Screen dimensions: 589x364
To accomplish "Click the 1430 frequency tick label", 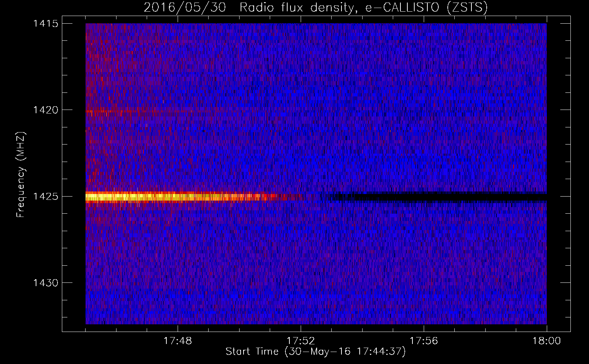I will pos(46,283).
